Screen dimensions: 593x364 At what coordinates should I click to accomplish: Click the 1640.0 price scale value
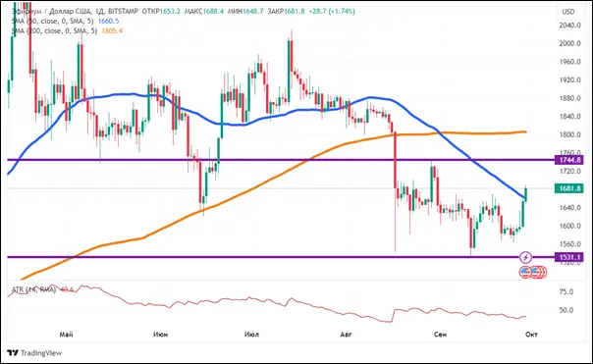tap(570, 208)
